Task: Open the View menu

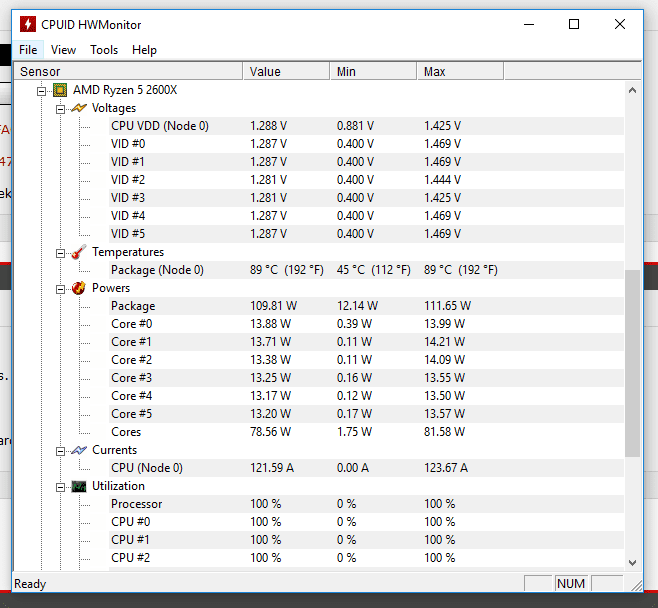Action: 63,50
